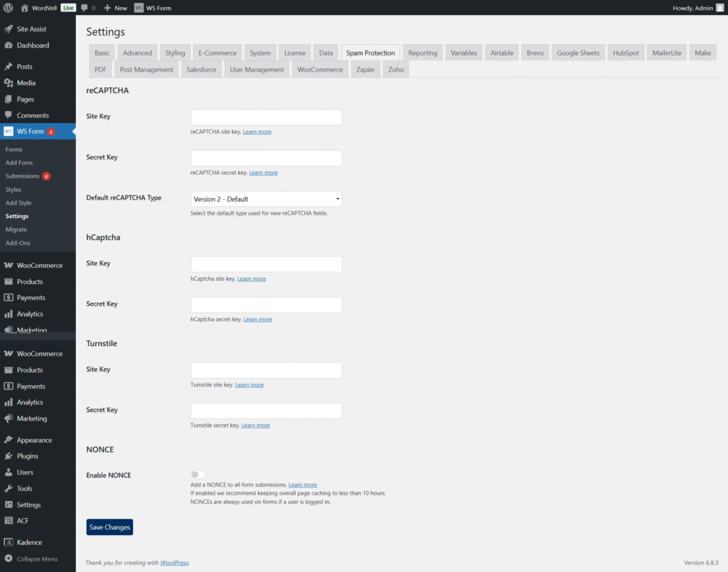The height and width of the screenshot is (572, 728).
Task: Open Dashboard via its gauge icon
Action: click(x=9, y=45)
